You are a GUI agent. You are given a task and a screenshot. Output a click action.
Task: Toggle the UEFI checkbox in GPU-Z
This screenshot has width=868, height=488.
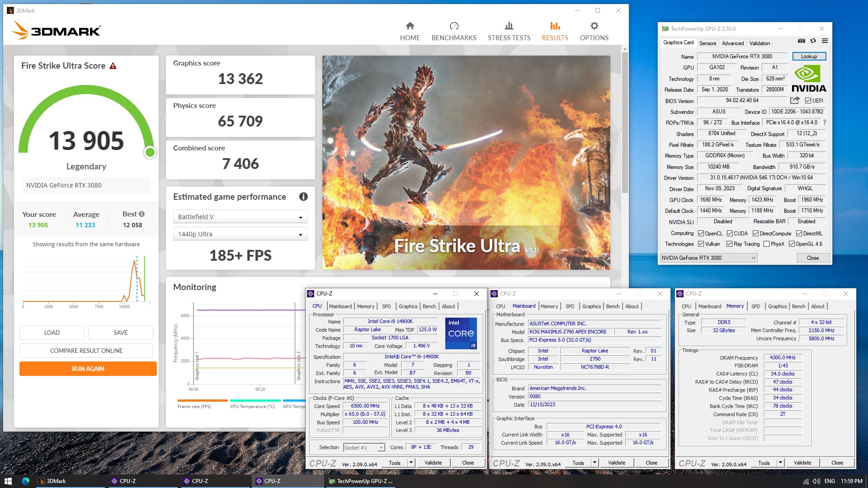point(808,100)
